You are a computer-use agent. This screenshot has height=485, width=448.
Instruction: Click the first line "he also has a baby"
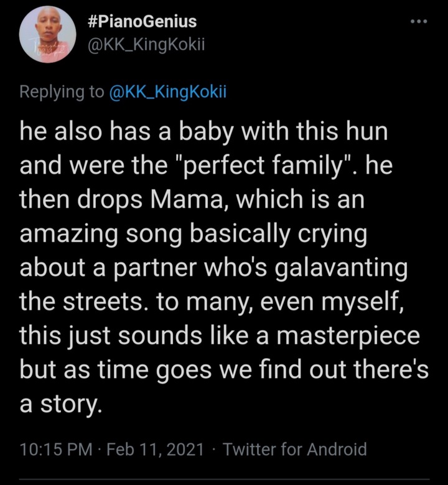click(x=126, y=131)
